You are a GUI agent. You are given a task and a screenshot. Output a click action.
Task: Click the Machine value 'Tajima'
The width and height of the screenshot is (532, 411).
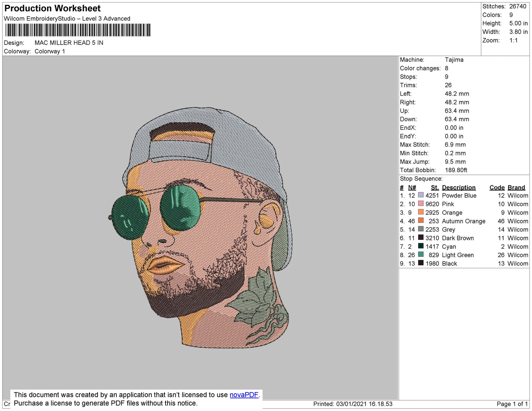point(454,60)
